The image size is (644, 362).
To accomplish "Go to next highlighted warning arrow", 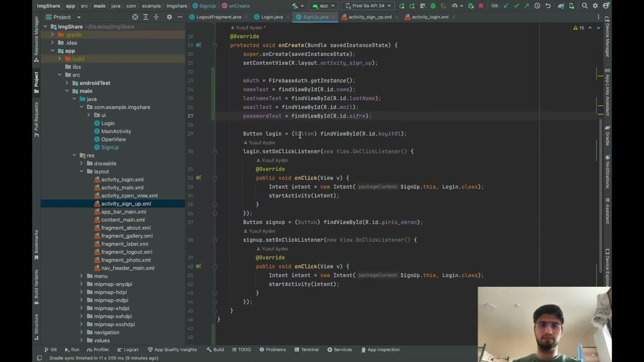I will coord(598,28).
